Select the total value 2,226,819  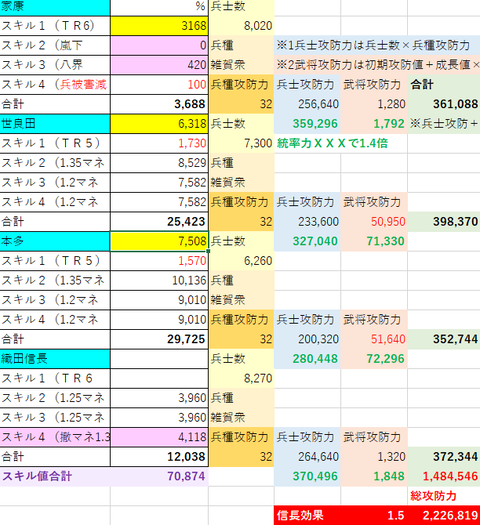tap(444, 515)
